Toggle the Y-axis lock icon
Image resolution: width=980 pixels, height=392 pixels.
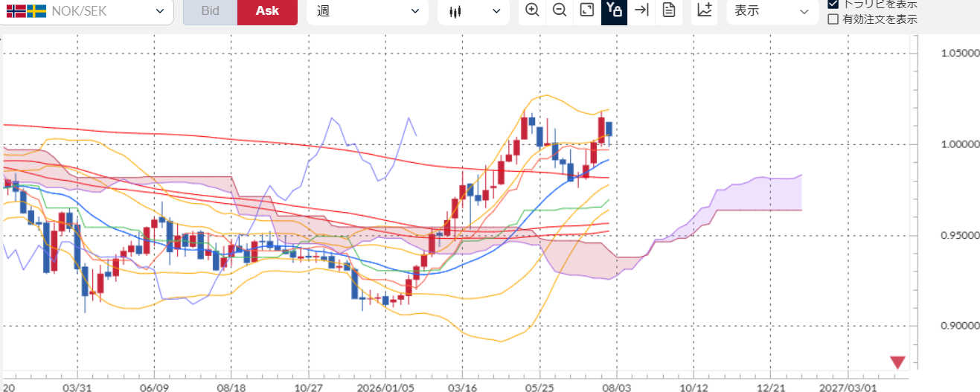(x=614, y=11)
